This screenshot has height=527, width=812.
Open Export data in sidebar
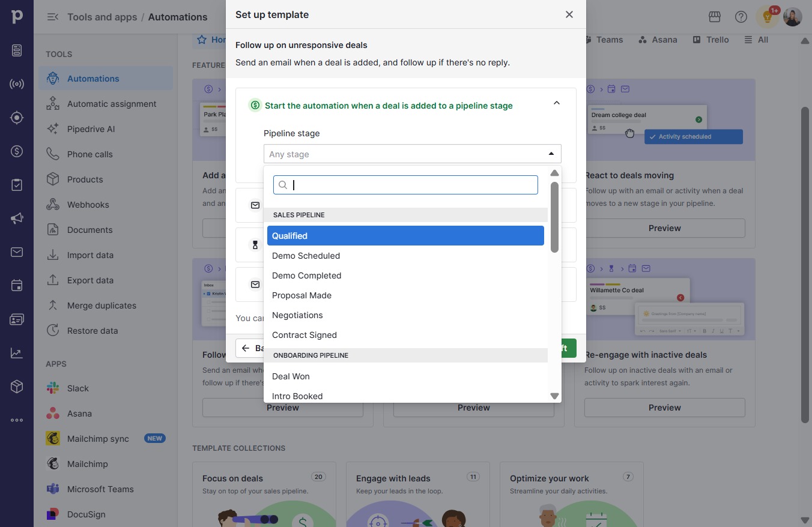(106, 280)
